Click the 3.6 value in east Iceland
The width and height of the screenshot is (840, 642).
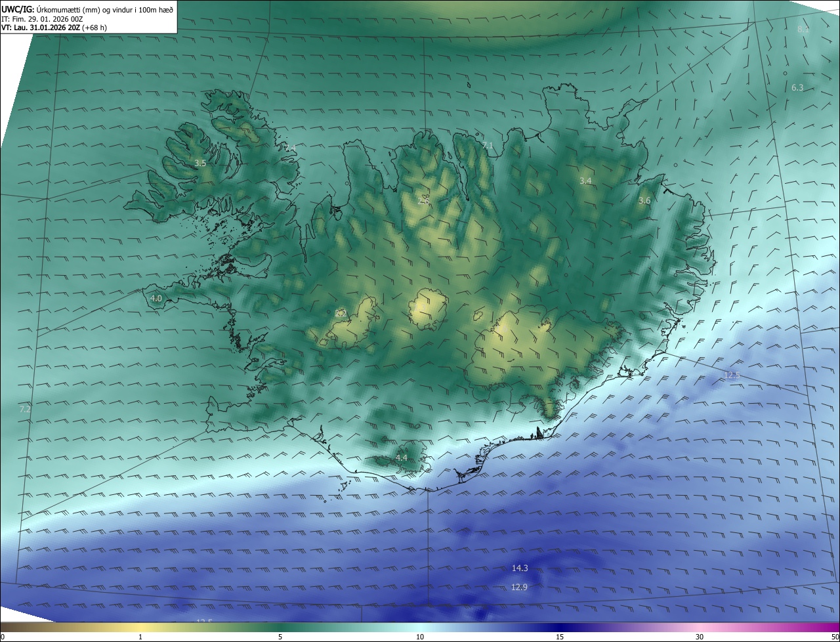644,201
